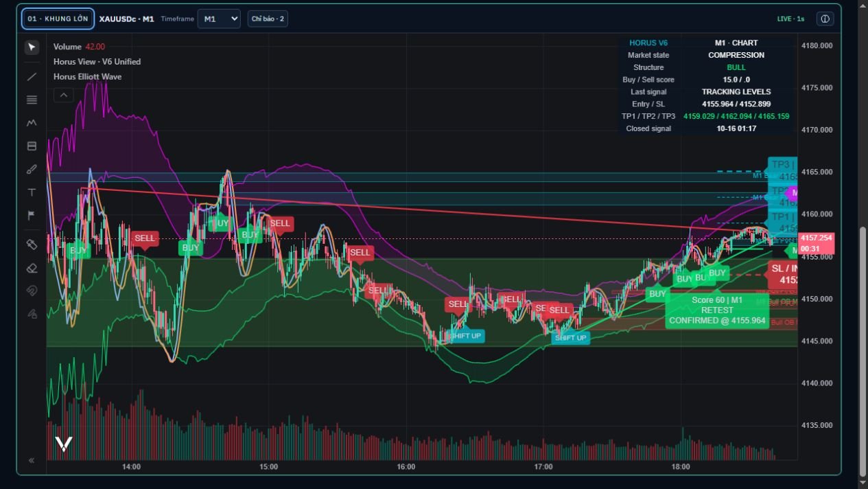This screenshot has width=868, height=489.
Task: Select the rectangle zone tool
Action: point(32,146)
